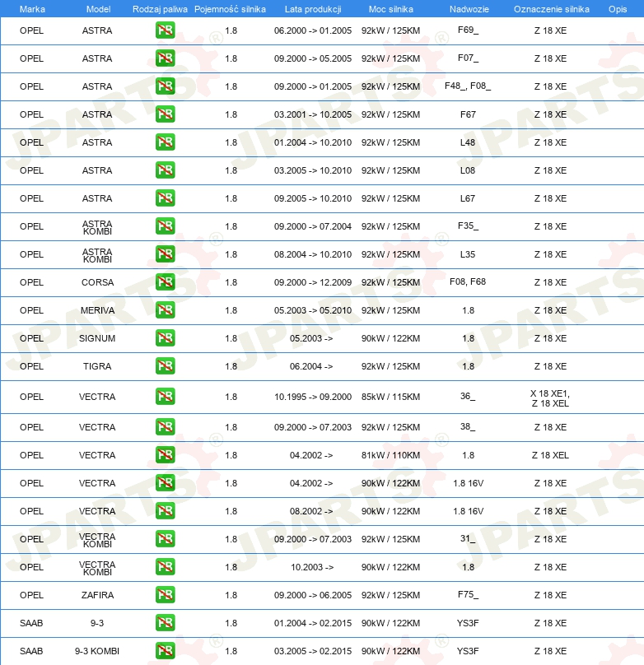This screenshot has width=644, height=665.
Task: Click the Pojemność silnika column header
Action: click(x=230, y=9)
